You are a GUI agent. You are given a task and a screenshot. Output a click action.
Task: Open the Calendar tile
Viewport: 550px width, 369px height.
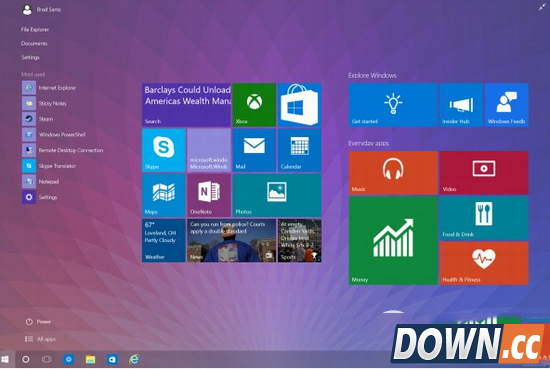299,150
